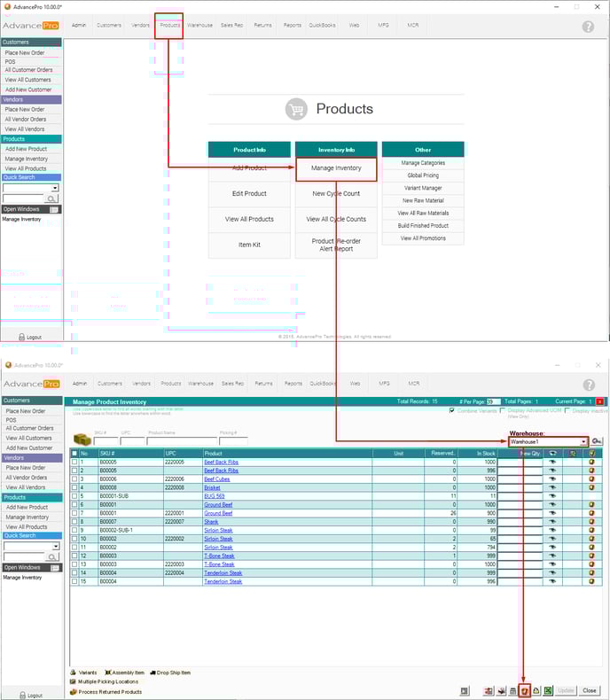Open the Warehouse menu in top window
Image resolution: width=610 pixels, height=700 pixels.
click(x=199, y=26)
